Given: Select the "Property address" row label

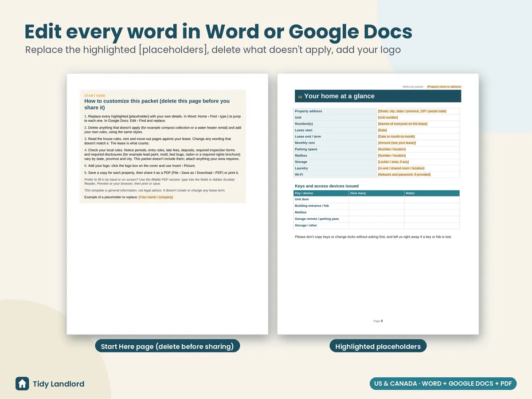Looking at the screenshot, I should click(309, 111).
